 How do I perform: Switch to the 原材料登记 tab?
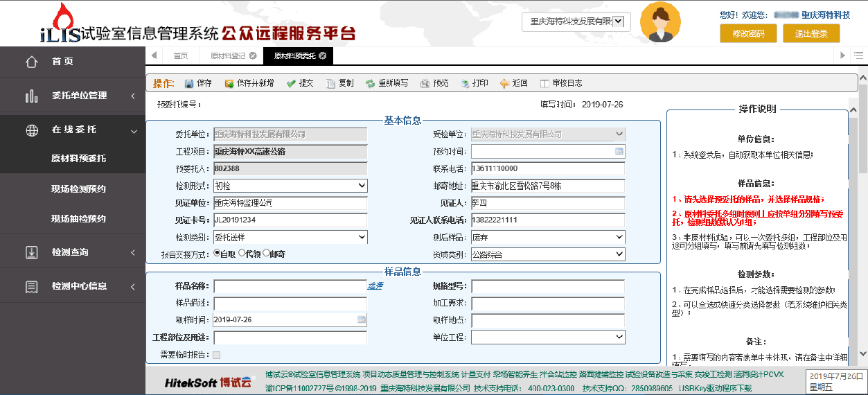(x=228, y=55)
